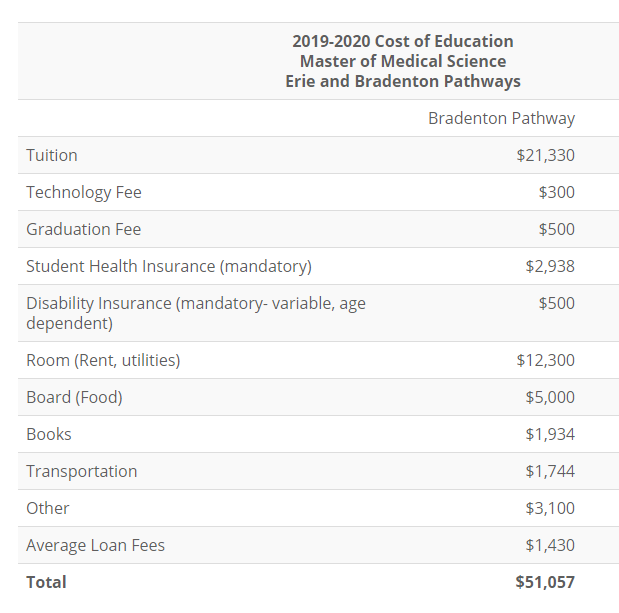The width and height of the screenshot is (619, 613).
Task: Select the $3,100 Other expenses value
Action: coord(550,508)
